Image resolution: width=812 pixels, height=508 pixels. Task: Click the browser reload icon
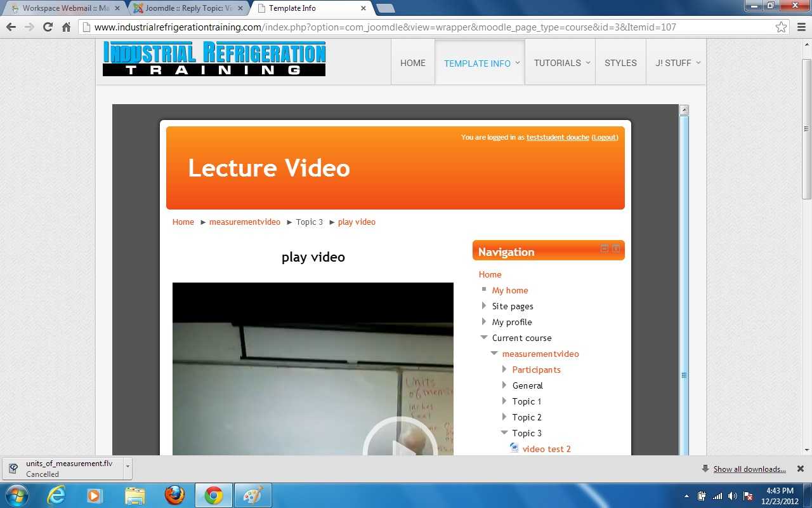click(x=48, y=27)
